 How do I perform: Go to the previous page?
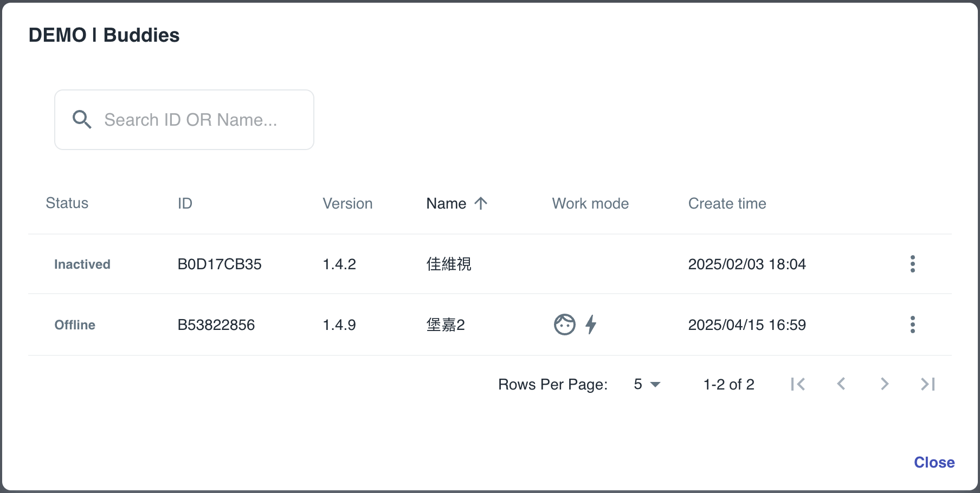841,384
